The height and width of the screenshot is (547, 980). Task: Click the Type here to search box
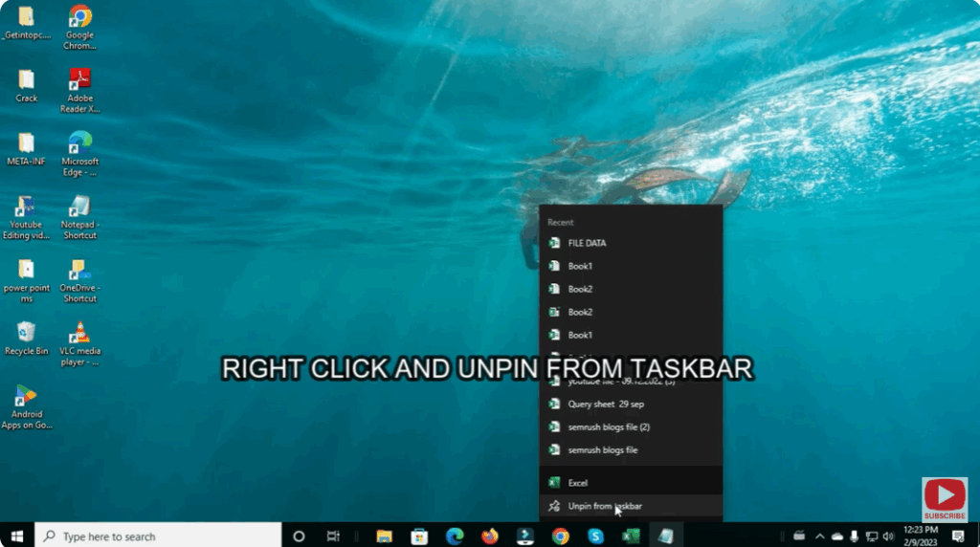(x=158, y=536)
